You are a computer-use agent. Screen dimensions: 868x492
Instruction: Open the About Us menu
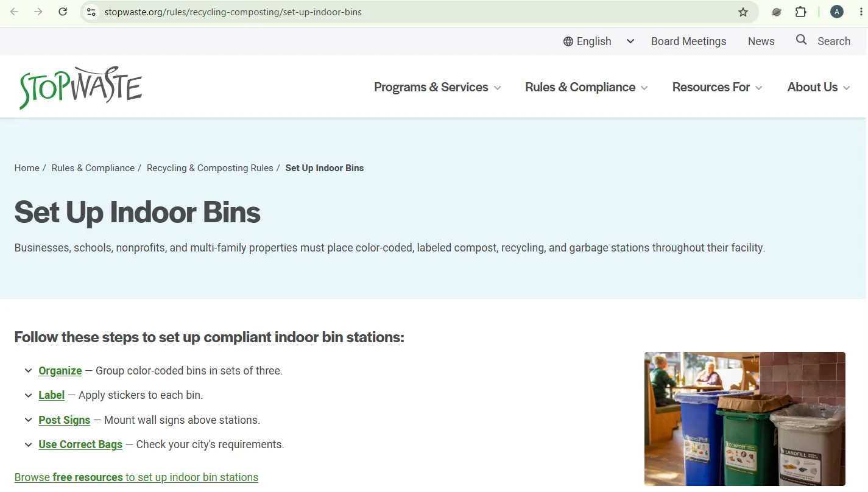pos(818,87)
